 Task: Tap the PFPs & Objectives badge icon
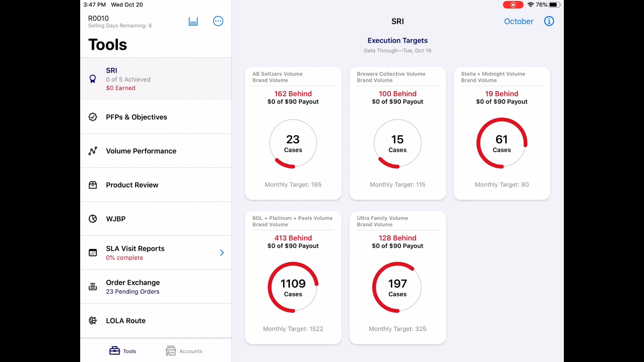click(x=93, y=117)
